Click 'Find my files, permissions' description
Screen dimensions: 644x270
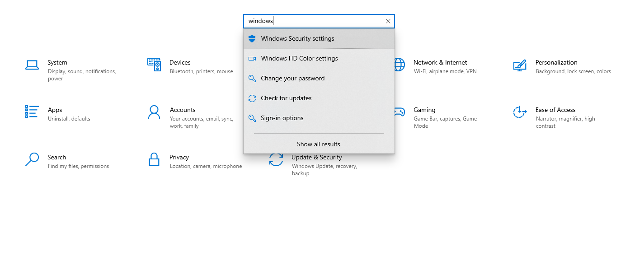tap(79, 167)
